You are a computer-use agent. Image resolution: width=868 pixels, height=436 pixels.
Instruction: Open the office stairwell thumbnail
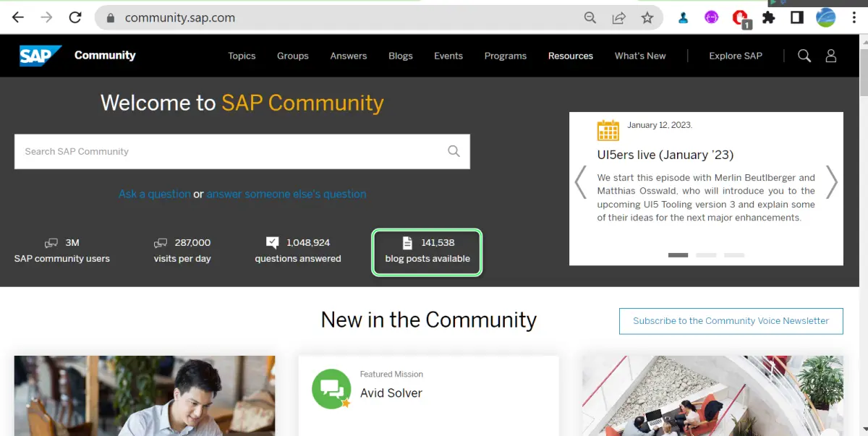coord(712,396)
